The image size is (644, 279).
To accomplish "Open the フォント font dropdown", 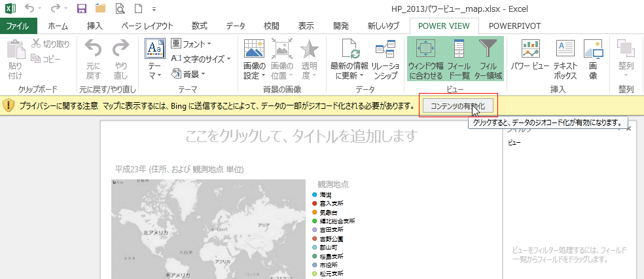I will 191,44.
